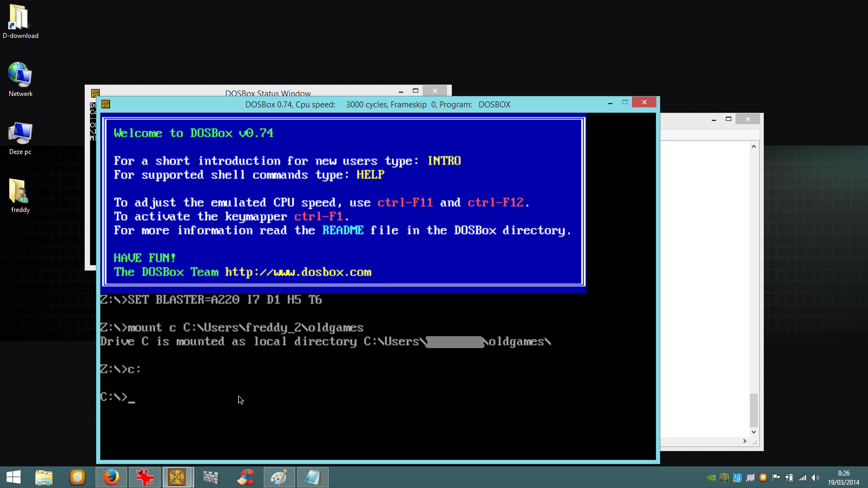The image size is (868, 488).
Task: Minimize the DOSBox Status Window
Action: (401, 91)
